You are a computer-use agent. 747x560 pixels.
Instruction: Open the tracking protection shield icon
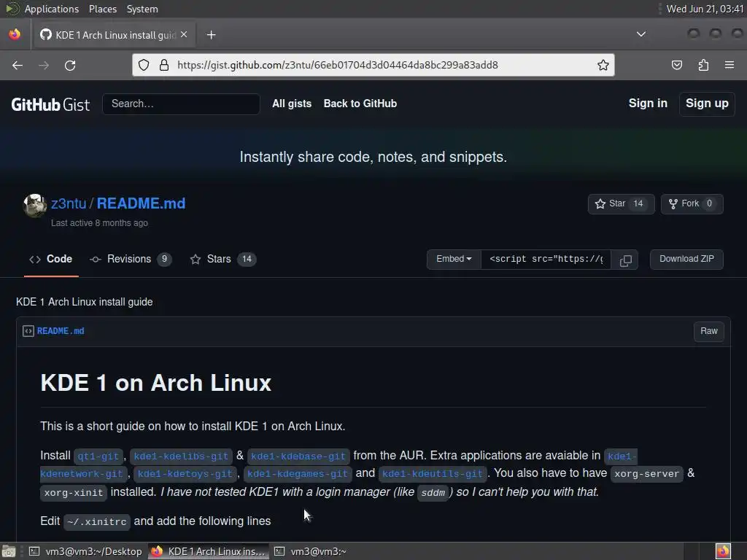pyautogui.click(x=144, y=65)
